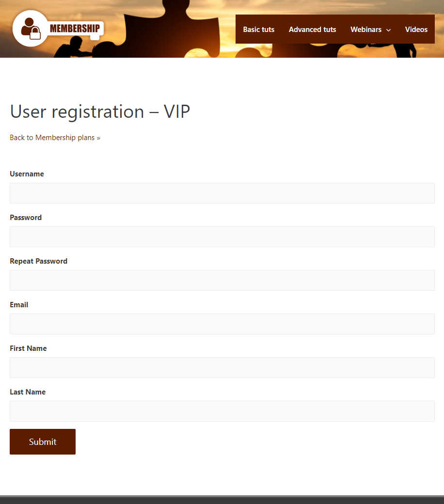Click the user-with-padlock logo icon
The width and height of the screenshot is (444, 504).
(x=31, y=28)
